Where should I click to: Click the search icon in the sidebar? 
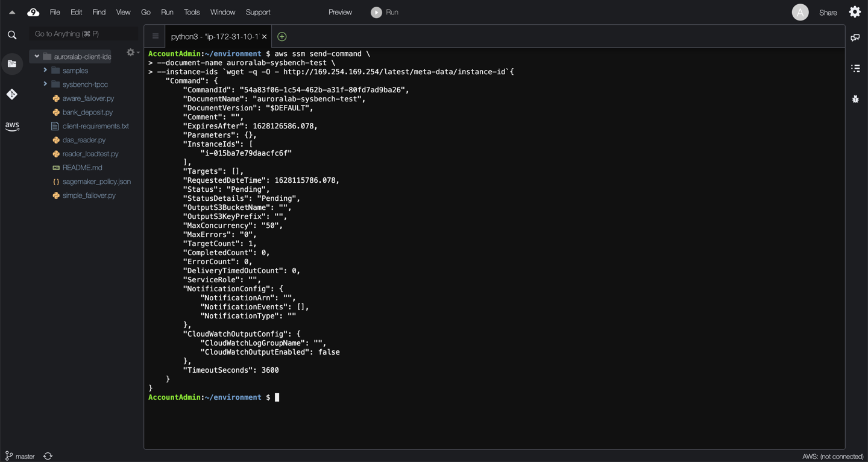(12, 34)
